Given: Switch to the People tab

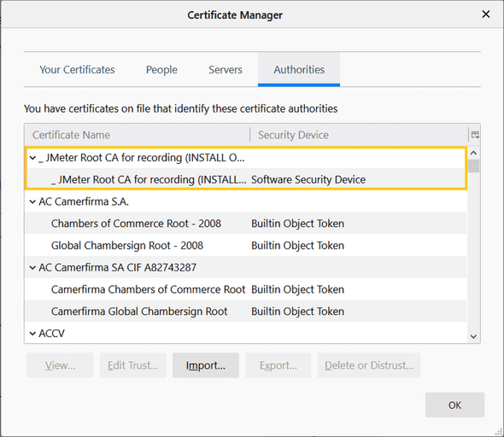Looking at the screenshot, I should (x=161, y=70).
